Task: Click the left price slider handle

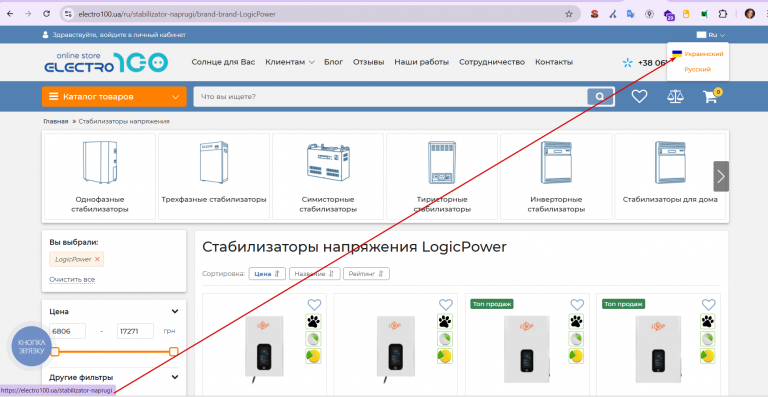Action: pyautogui.click(x=55, y=351)
